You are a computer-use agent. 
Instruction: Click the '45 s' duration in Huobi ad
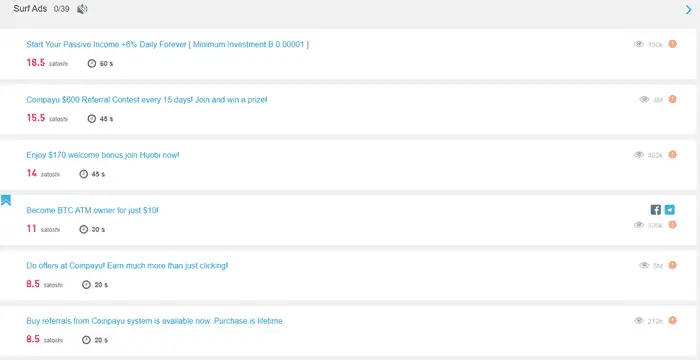tap(98, 175)
